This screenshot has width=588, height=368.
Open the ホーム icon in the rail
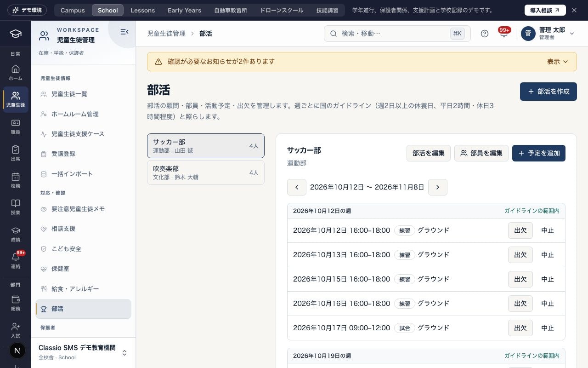tap(16, 73)
